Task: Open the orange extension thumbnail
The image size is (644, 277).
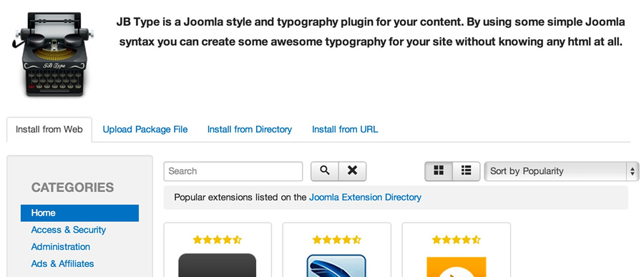Action: click(x=457, y=267)
